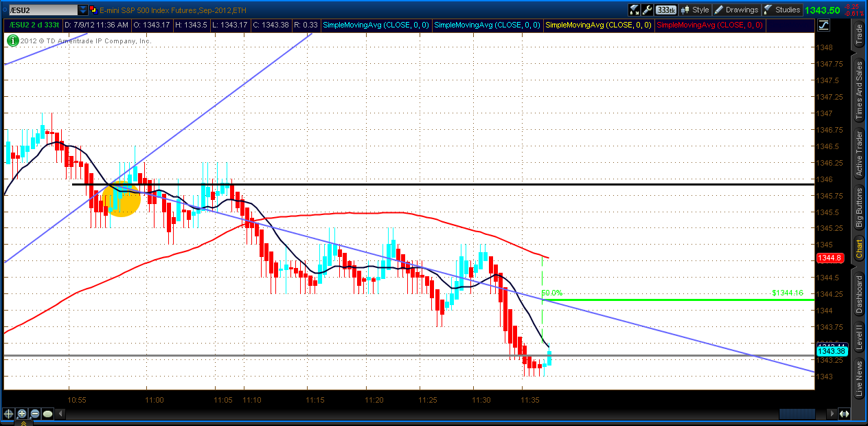Click the expand time axis double-arrow icon
This screenshot has height=426, width=868.
[x=844, y=414]
